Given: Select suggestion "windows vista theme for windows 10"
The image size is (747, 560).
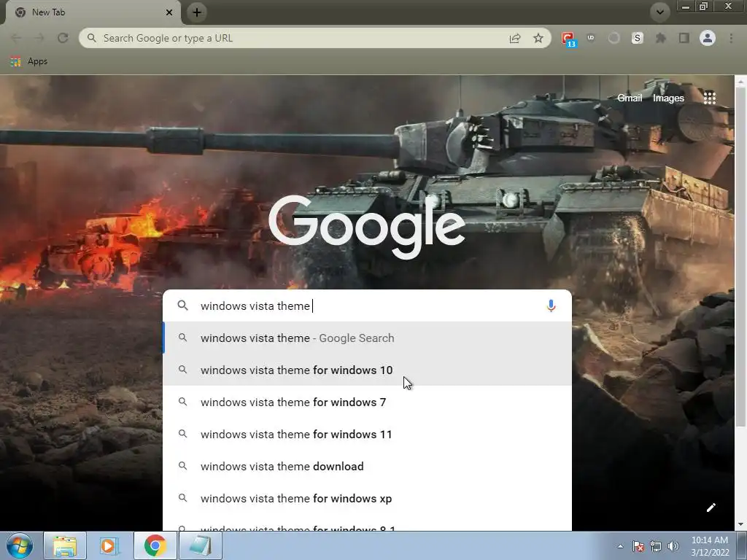Looking at the screenshot, I should click(x=368, y=370).
